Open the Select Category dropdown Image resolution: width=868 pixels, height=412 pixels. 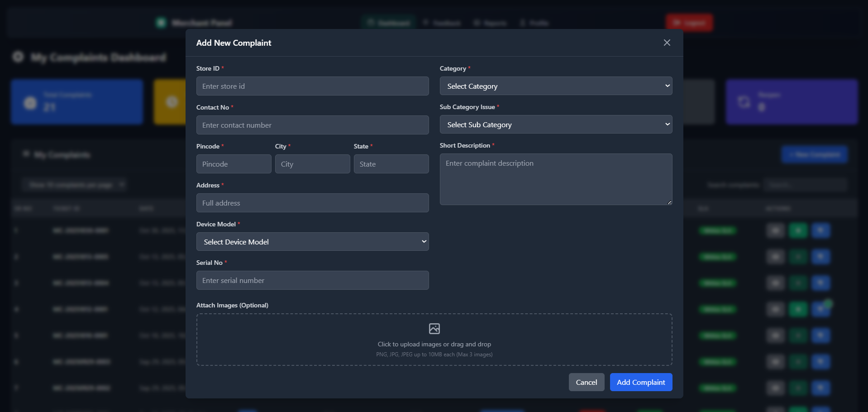556,86
